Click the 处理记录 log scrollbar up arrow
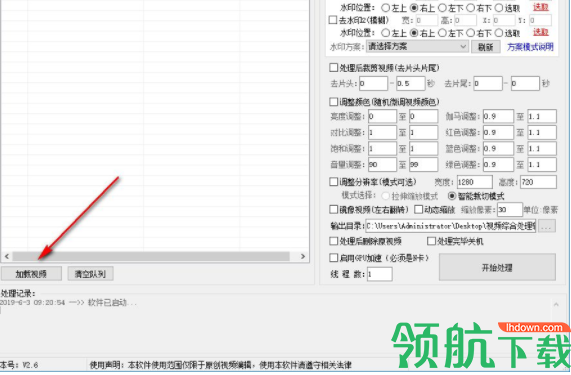The height and width of the screenshot is (375, 571). 556,304
